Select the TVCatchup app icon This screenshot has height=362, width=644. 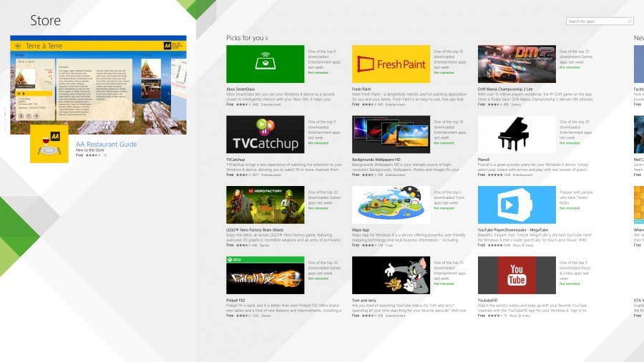click(x=265, y=134)
